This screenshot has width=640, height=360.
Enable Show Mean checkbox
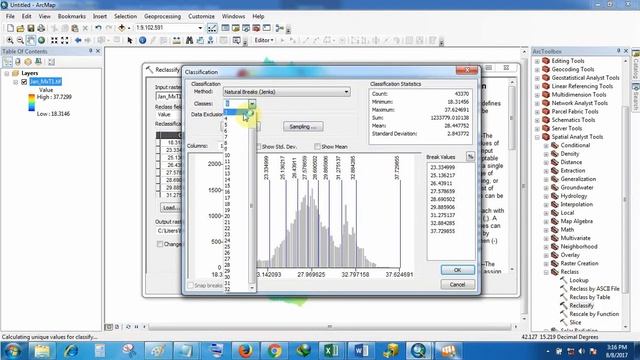pos(317,147)
